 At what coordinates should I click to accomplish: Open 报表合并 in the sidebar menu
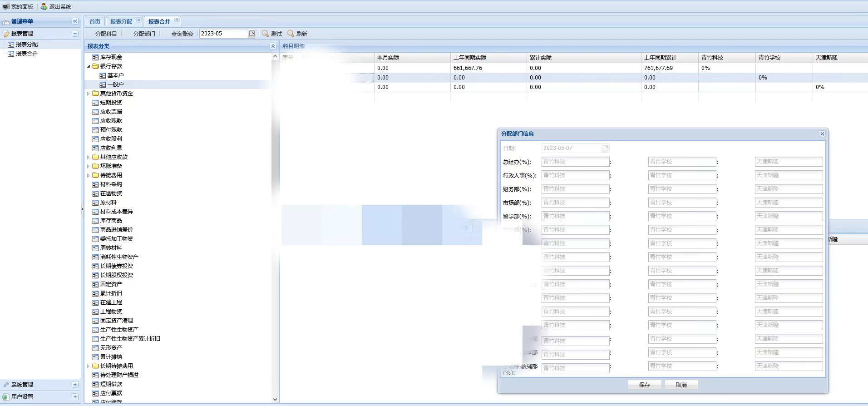(26, 54)
